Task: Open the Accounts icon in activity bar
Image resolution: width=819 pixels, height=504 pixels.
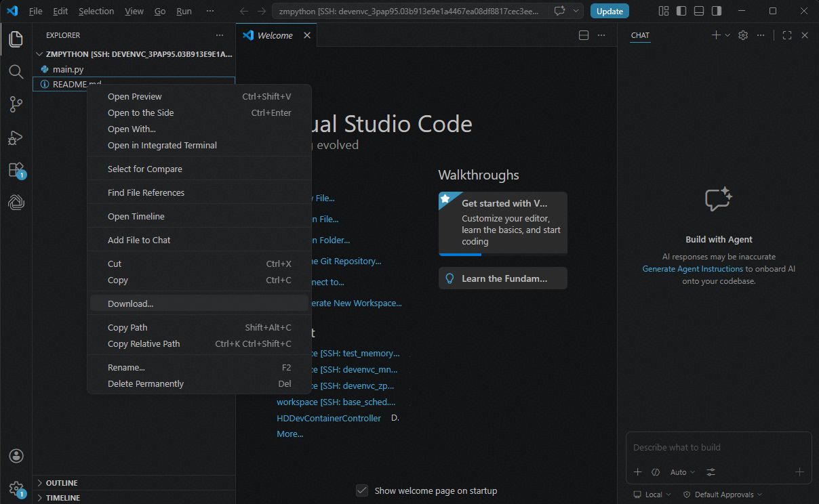Action: coord(16,456)
